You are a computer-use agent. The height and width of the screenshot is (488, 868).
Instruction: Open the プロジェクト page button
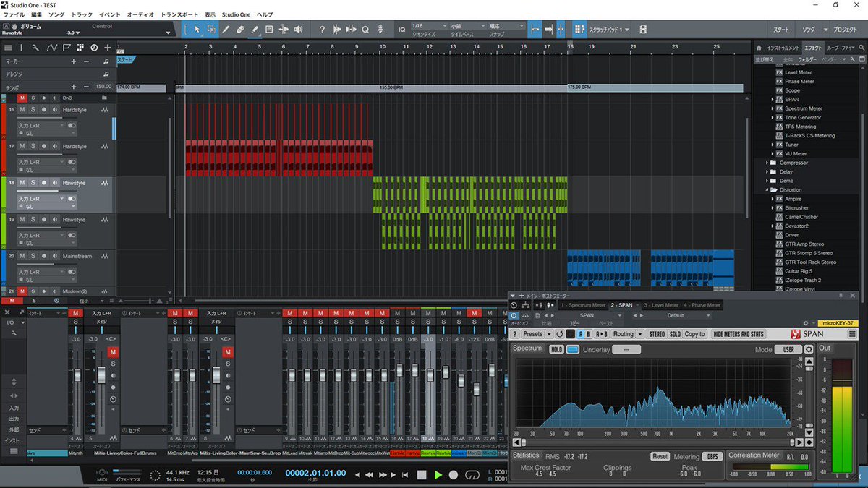844,30
